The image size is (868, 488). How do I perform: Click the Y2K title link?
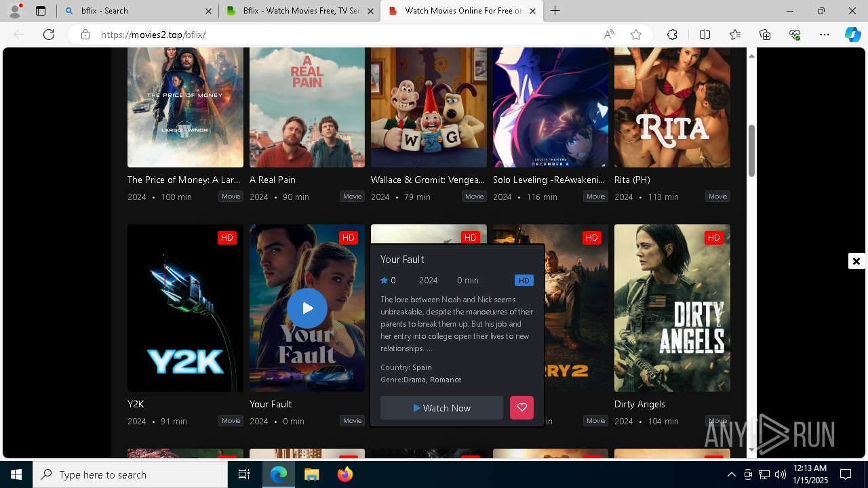point(136,404)
